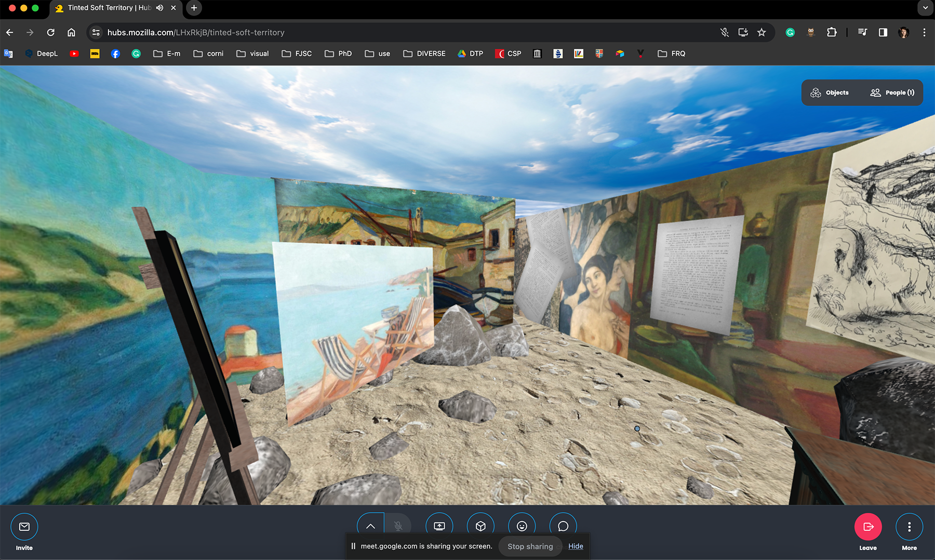This screenshot has height=560, width=935.
Task: Go to the browser home page
Action: coord(71,32)
